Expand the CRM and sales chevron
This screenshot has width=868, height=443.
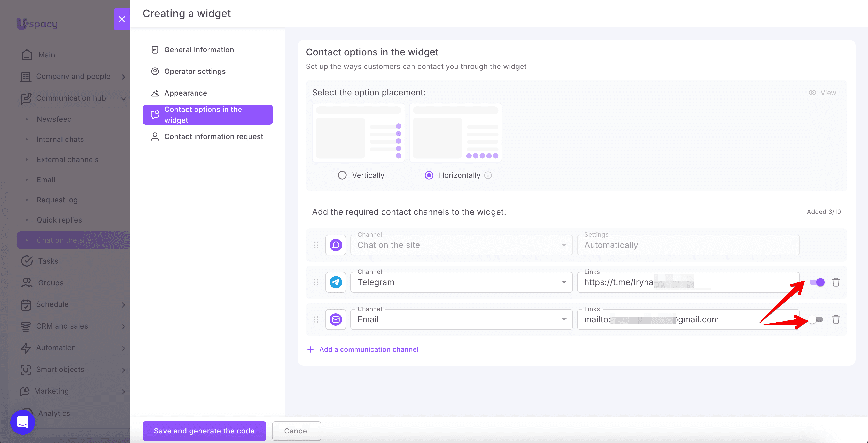tap(123, 326)
